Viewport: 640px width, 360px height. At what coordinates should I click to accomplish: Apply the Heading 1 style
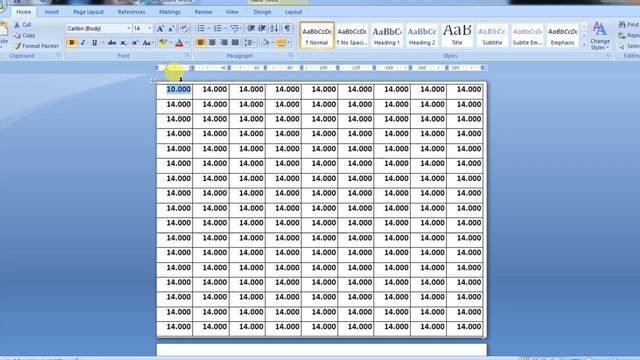click(387, 36)
